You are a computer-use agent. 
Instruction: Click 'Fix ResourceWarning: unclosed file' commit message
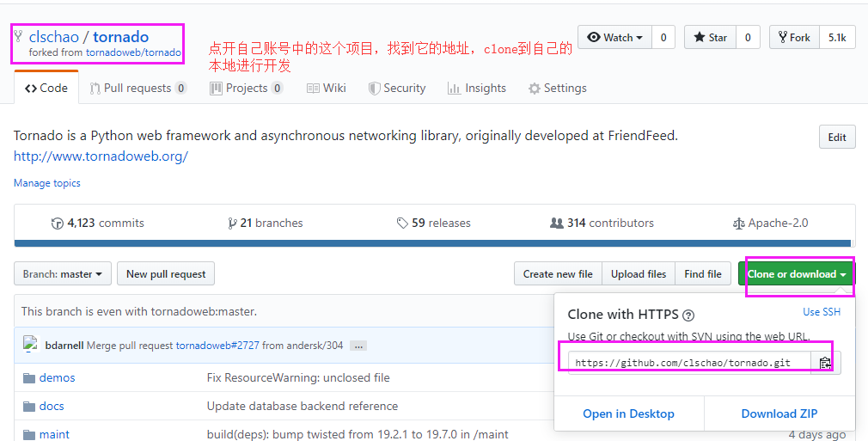click(x=298, y=378)
